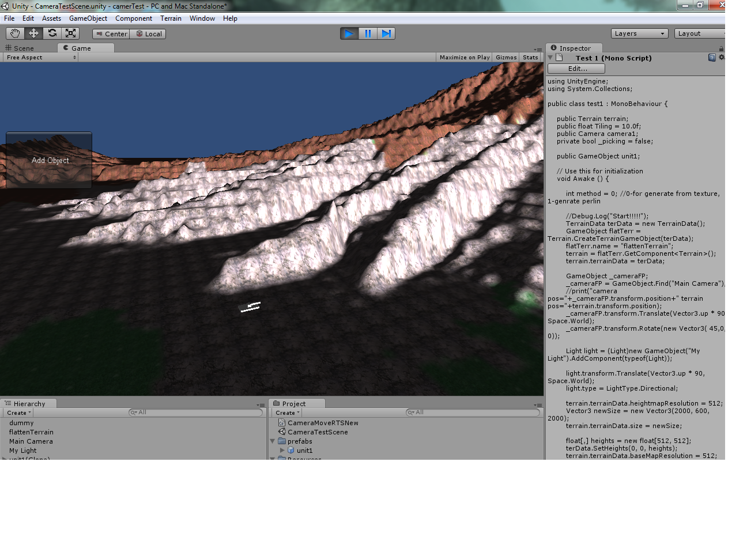
Task: Open the Free Aspect dropdown
Action: (41, 58)
